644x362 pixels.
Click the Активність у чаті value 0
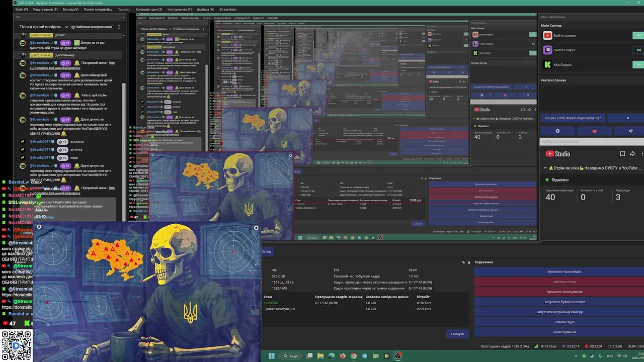pyautogui.click(x=583, y=197)
